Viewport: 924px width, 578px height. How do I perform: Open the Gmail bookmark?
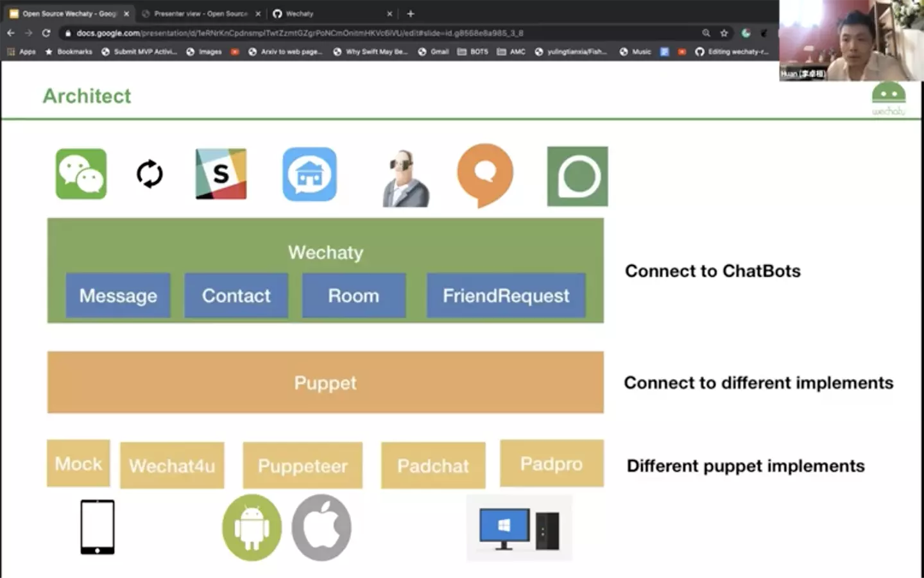click(434, 51)
